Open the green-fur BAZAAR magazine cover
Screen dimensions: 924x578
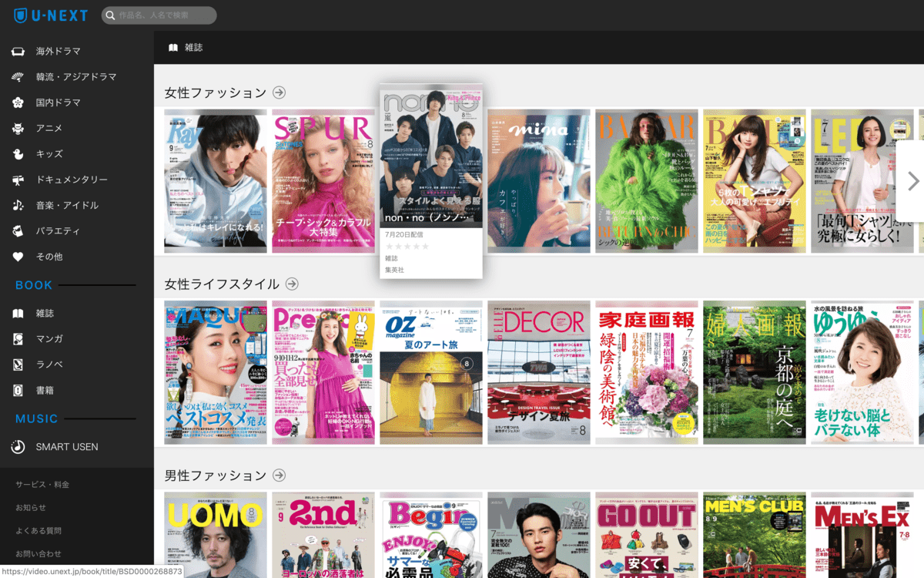(x=647, y=181)
